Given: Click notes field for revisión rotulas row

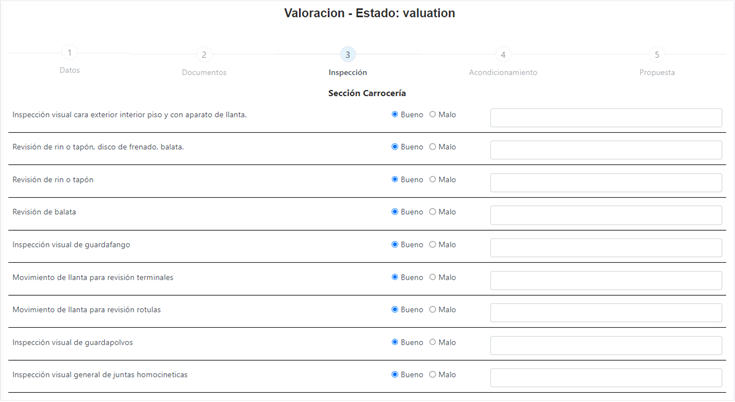Looking at the screenshot, I should click(606, 312).
